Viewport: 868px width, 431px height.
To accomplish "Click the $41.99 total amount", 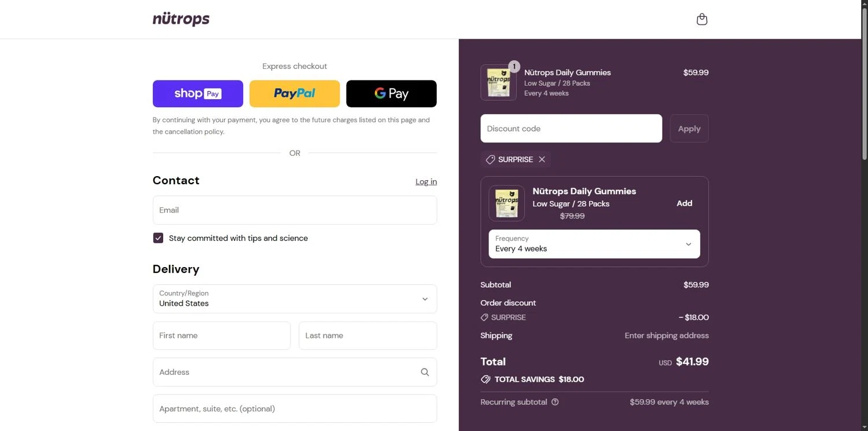I will click(692, 361).
